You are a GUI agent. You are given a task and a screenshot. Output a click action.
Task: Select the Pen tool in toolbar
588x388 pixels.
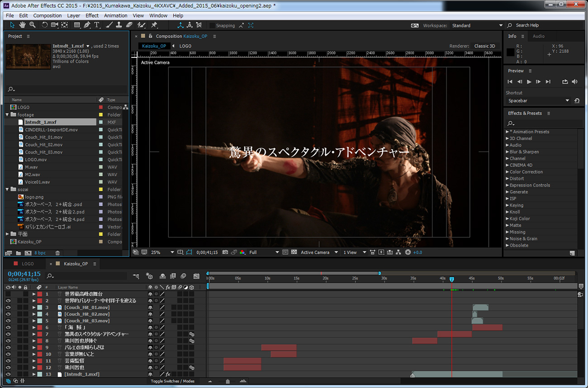pyautogui.click(x=87, y=25)
